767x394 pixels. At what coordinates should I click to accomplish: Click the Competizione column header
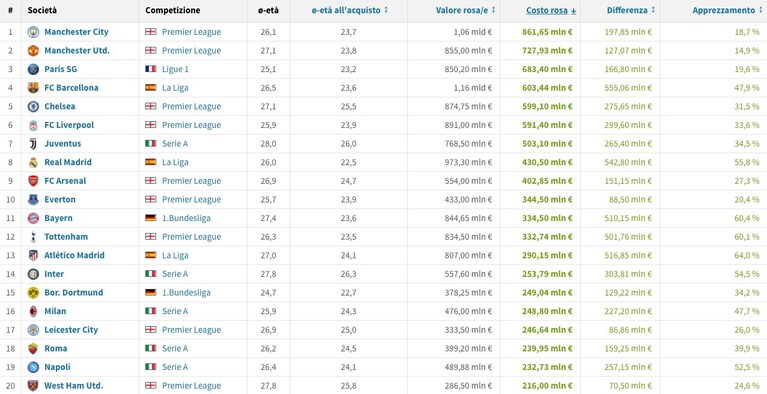point(173,10)
